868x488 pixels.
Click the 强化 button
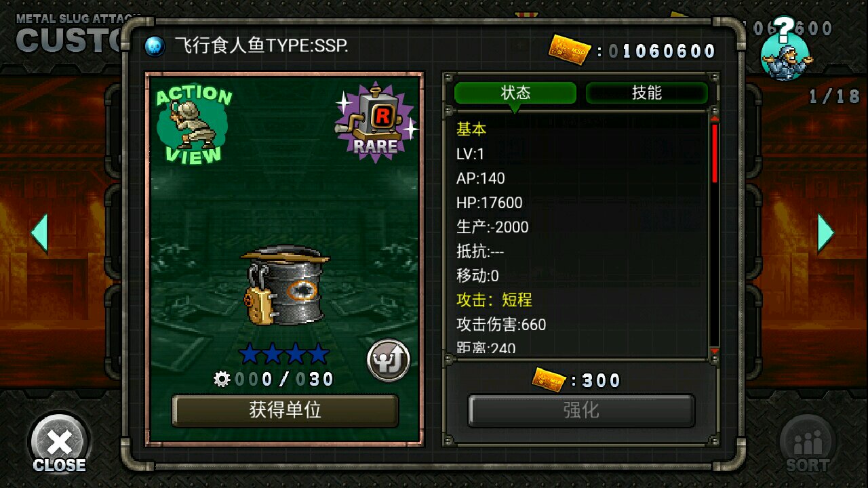pos(581,411)
